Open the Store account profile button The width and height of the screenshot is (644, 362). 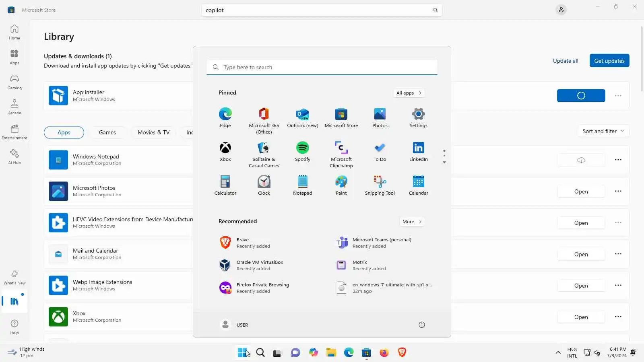pyautogui.click(x=561, y=10)
